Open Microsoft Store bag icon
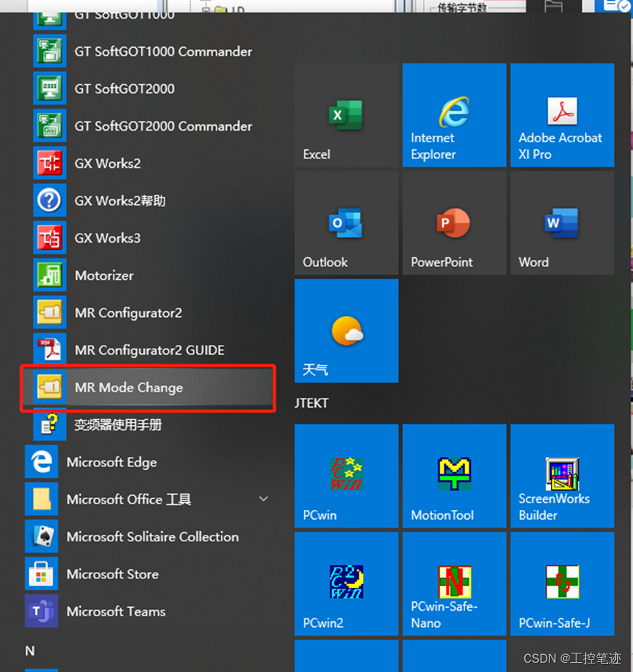Image resolution: width=633 pixels, height=672 pixels. [41, 573]
